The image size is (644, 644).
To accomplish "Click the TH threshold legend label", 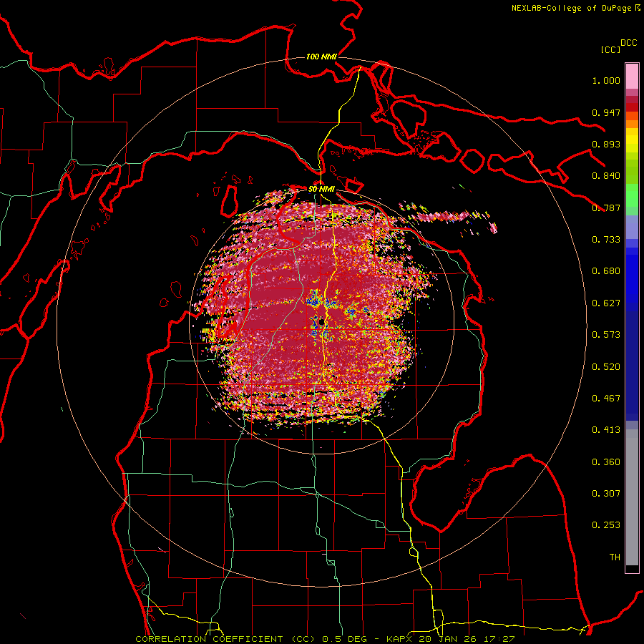I will coord(615,557).
